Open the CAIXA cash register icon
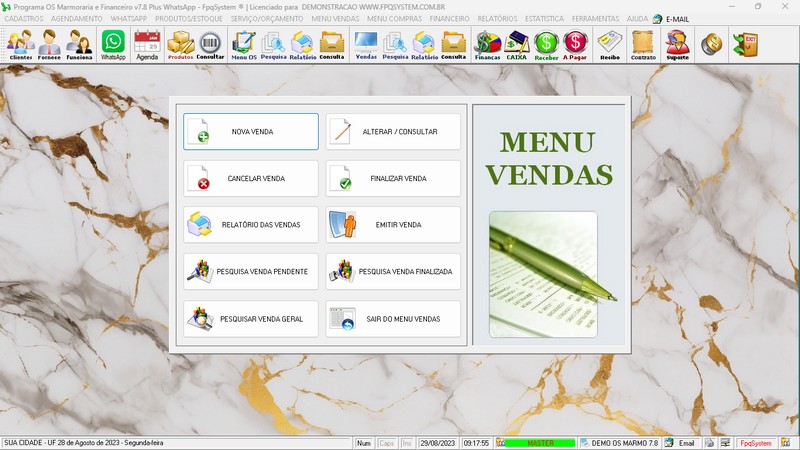The image size is (800, 450). [516, 45]
